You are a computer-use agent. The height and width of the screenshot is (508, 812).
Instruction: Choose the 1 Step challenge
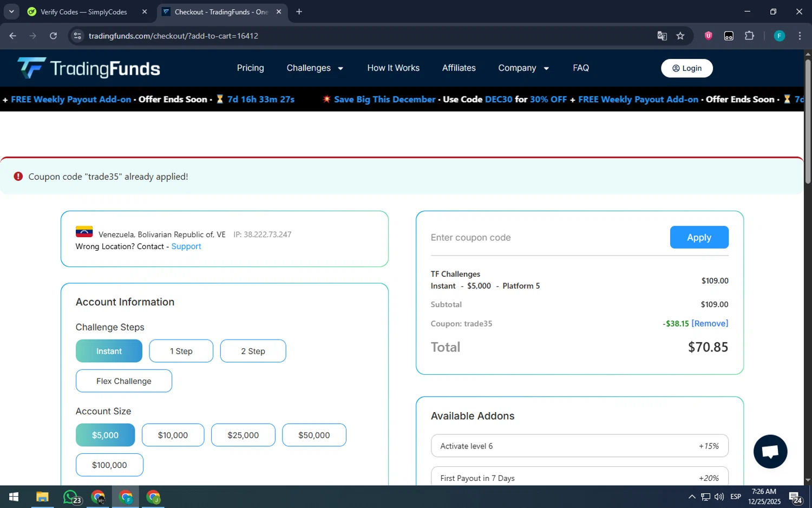pos(181,351)
